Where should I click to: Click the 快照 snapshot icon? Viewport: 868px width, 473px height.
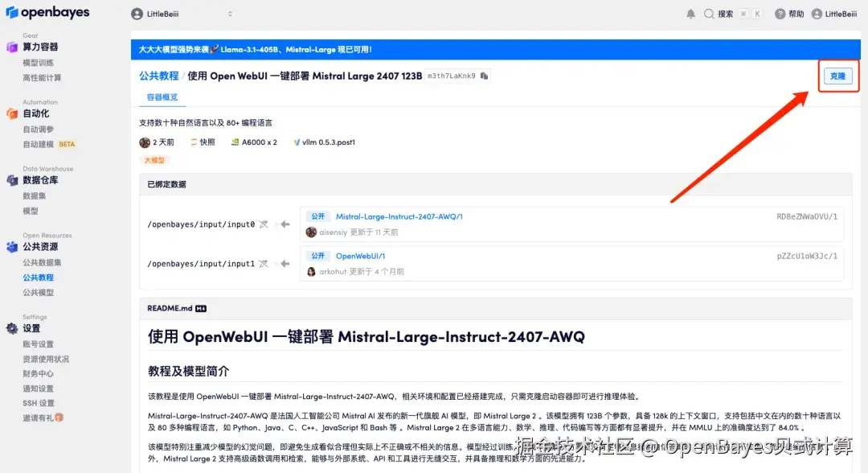click(194, 142)
